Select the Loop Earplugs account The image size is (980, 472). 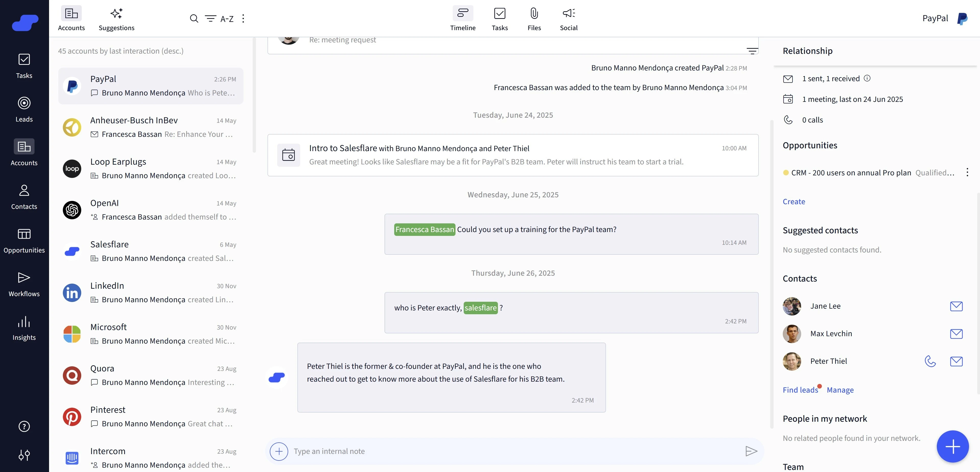(151, 169)
